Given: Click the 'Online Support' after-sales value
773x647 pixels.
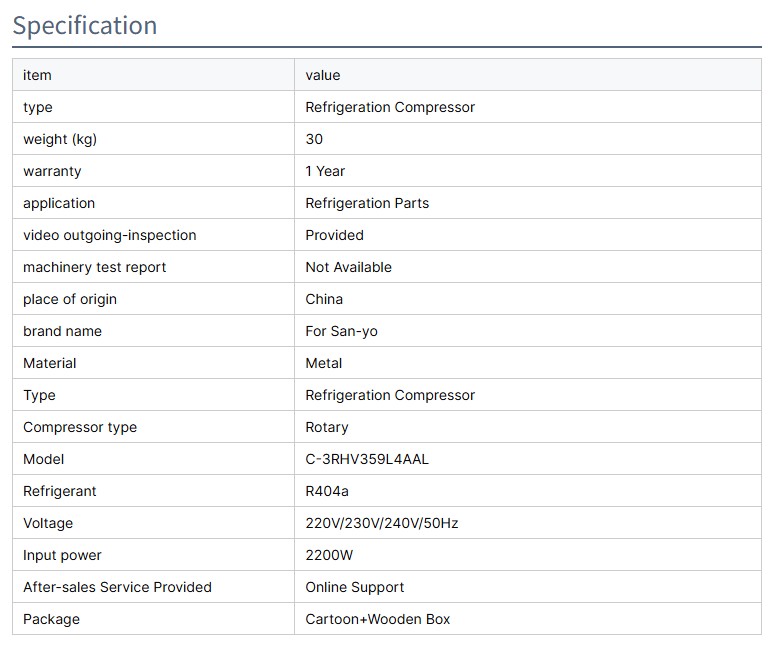Looking at the screenshot, I should [x=355, y=587].
